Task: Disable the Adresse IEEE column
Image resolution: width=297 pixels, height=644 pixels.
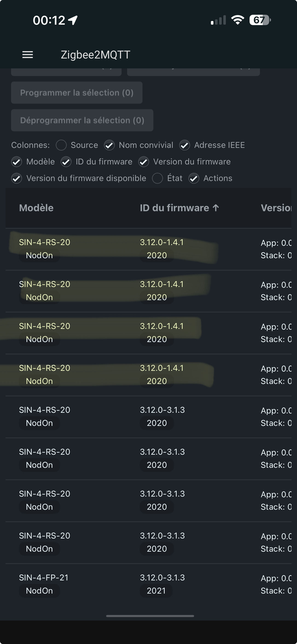Action: (x=185, y=145)
